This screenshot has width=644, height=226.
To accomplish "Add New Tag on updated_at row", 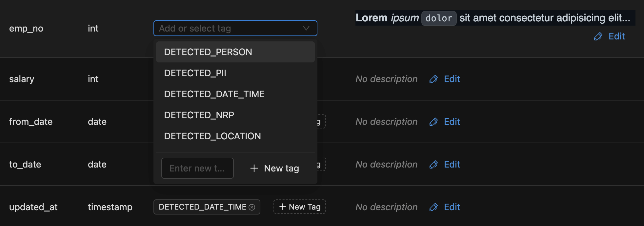I will 300,207.
